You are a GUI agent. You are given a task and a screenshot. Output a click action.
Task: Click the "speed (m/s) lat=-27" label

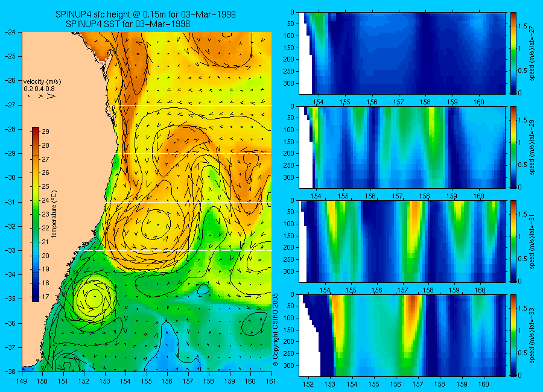coord(532,53)
